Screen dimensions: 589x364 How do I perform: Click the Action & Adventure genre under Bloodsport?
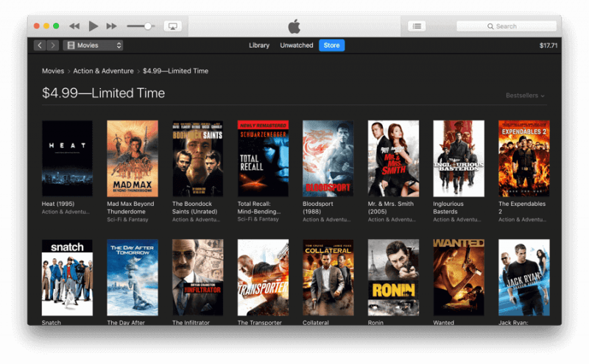(327, 220)
